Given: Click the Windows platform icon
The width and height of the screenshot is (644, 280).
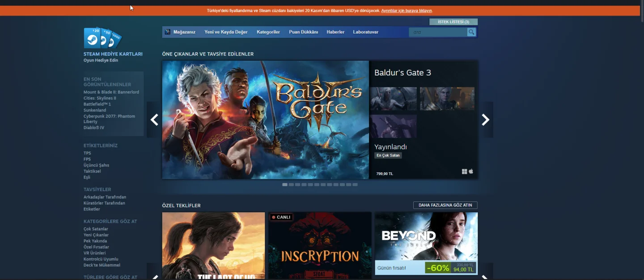Looking at the screenshot, I should [464, 171].
